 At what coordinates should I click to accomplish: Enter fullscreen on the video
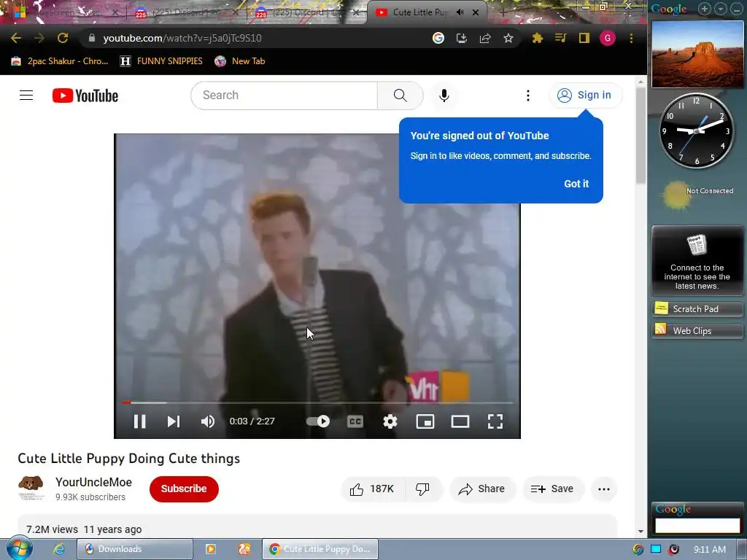pyautogui.click(x=495, y=421)
